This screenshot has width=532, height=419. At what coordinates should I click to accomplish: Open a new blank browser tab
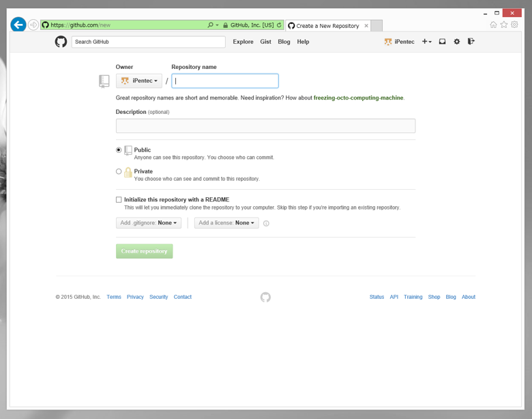(x=376, y=26)
